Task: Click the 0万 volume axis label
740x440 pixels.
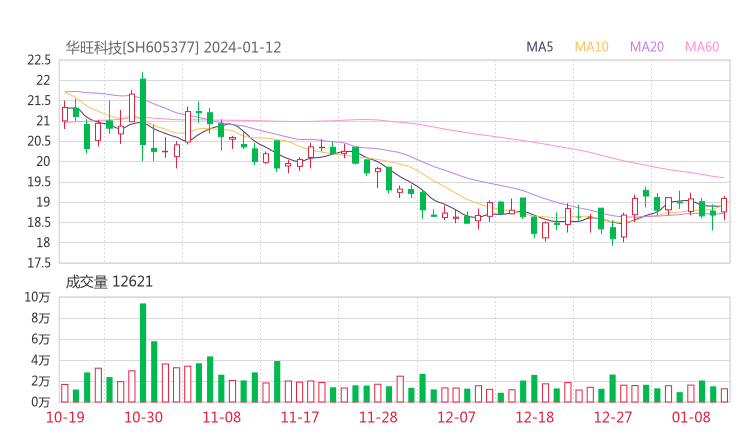Action: (41, 402)
